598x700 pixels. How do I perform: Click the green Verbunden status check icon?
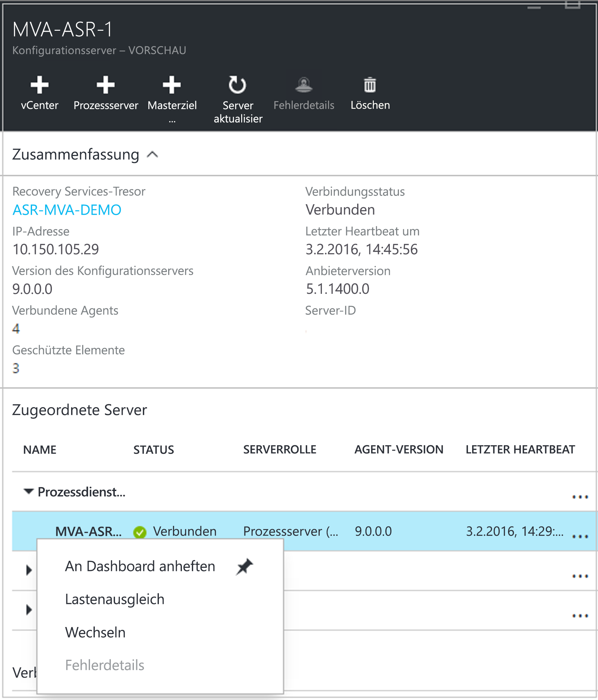140,532
